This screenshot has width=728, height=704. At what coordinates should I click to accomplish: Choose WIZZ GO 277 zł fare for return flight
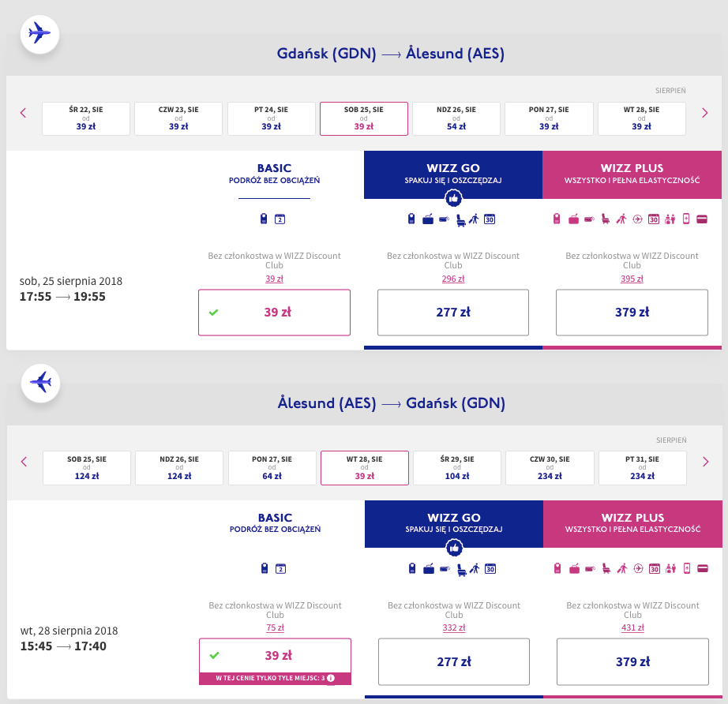click(454, 661)
